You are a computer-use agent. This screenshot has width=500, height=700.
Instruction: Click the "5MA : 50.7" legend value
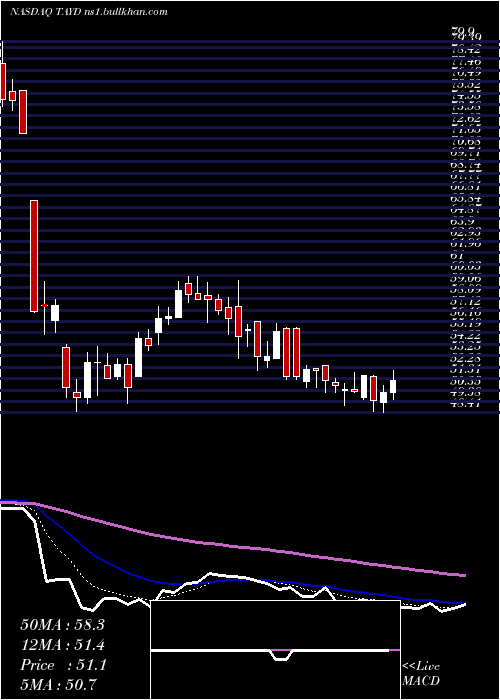click(59, 684)
